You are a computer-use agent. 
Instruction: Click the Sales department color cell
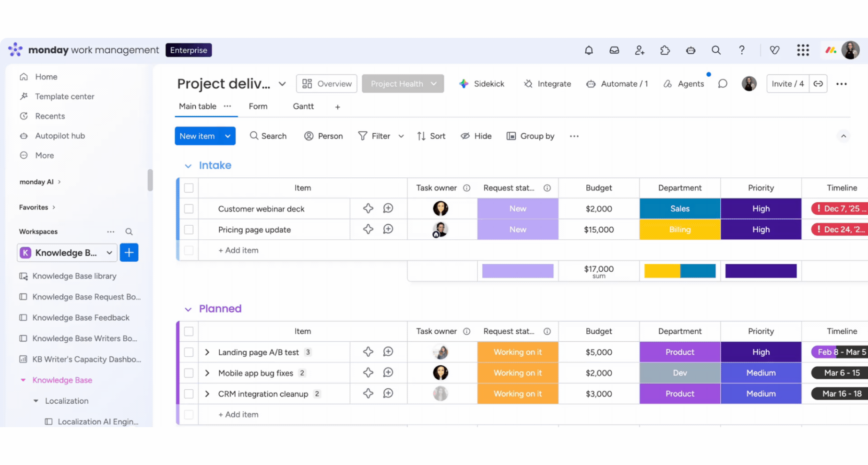coord(679,209)
